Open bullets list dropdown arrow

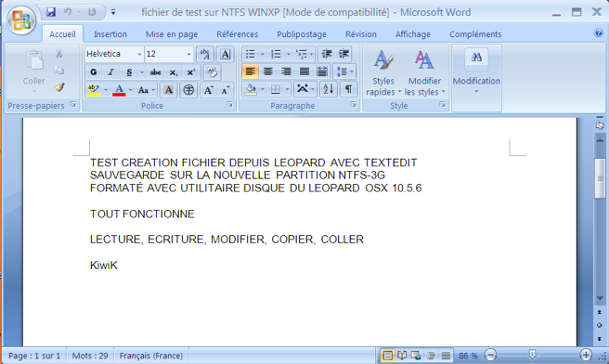262,54
